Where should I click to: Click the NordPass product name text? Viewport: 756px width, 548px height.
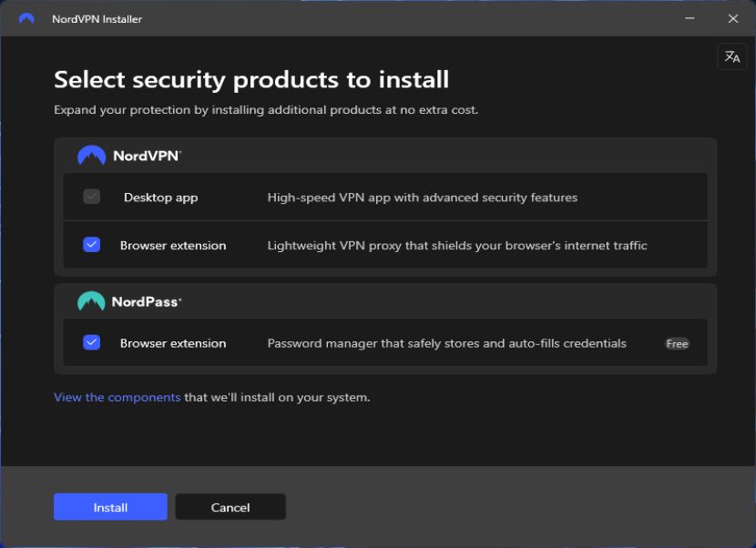coord(147,301)
